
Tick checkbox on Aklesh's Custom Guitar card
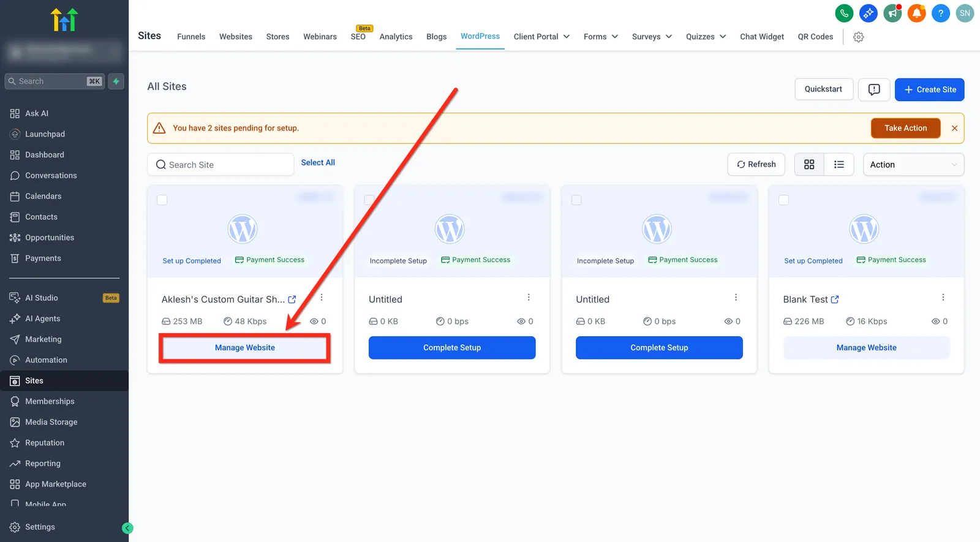[162, 200]
